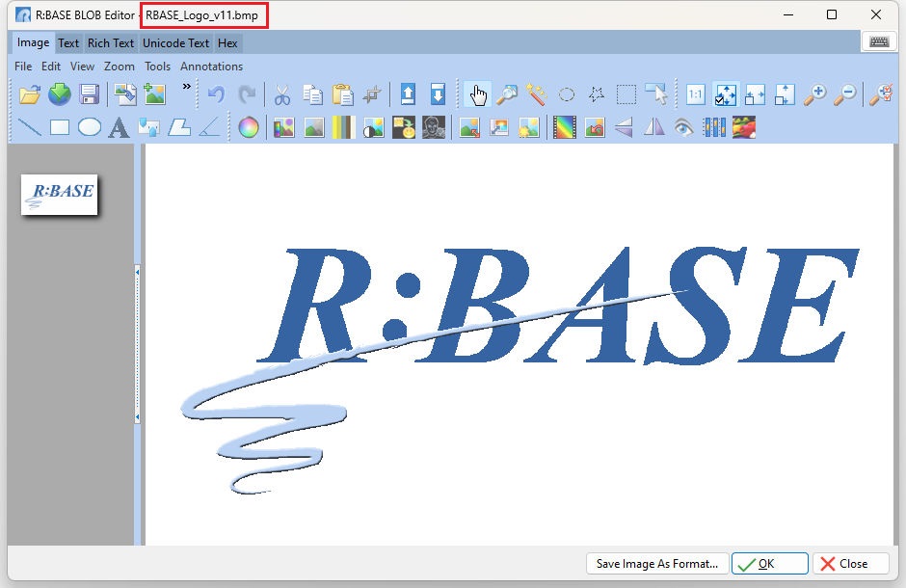
Task: Draw an ellipse annotation
Action: tap(90, 127)
